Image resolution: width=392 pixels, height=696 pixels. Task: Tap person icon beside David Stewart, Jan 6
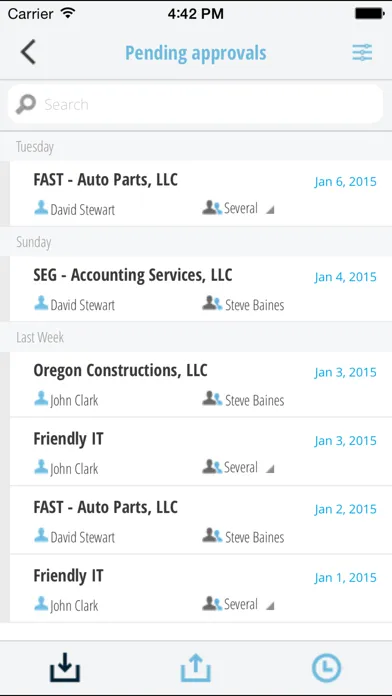coord(41,207)
